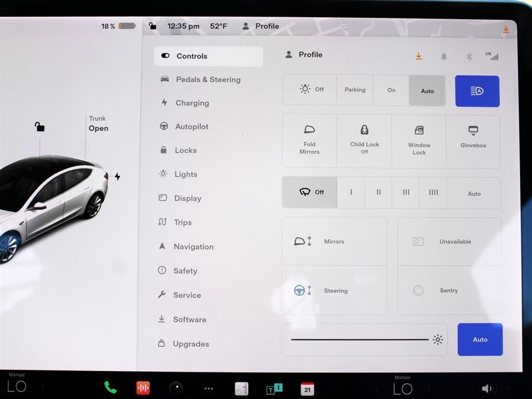Toggle Sentry mode
Screen dimensions: 532x399
[449, 290]
